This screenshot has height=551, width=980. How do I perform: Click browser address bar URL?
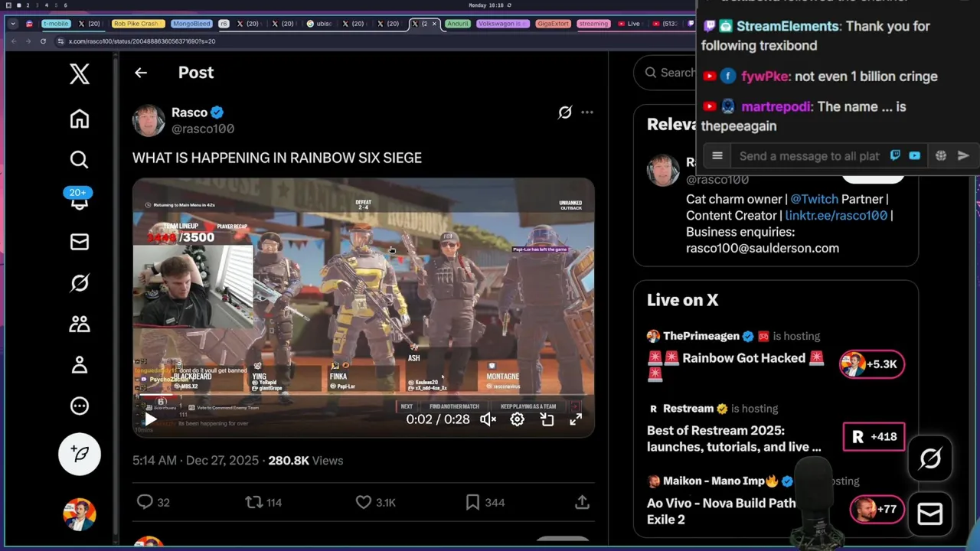142,41
